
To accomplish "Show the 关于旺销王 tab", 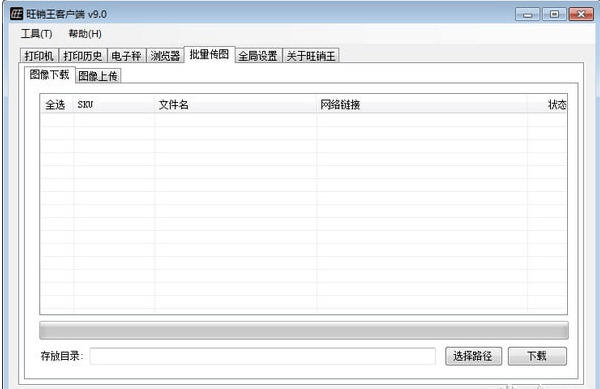I will click(x=311, y=56).
